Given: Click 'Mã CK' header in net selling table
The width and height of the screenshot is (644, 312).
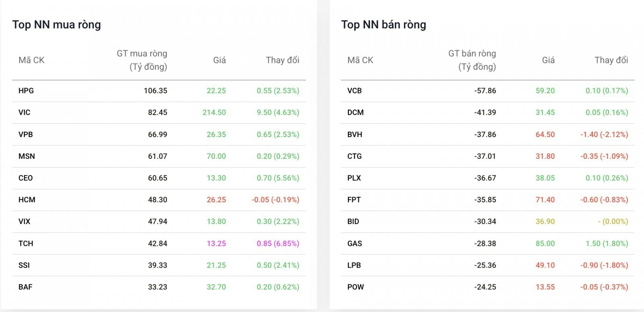Looking at the screenshot, I should pyautogui.click(x=360, y=60).
